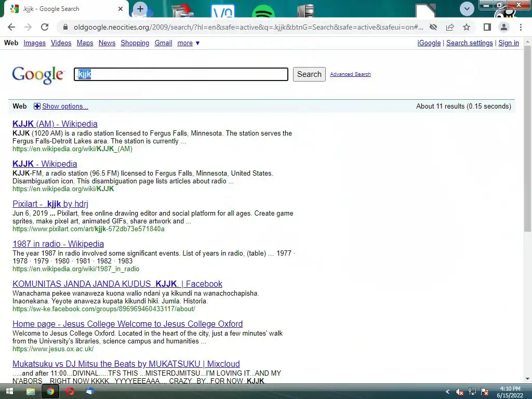Click the Spotify desktop icon behind Chrome
The width and height of the screenshot is (532, 399).
[x=263, y=12]
